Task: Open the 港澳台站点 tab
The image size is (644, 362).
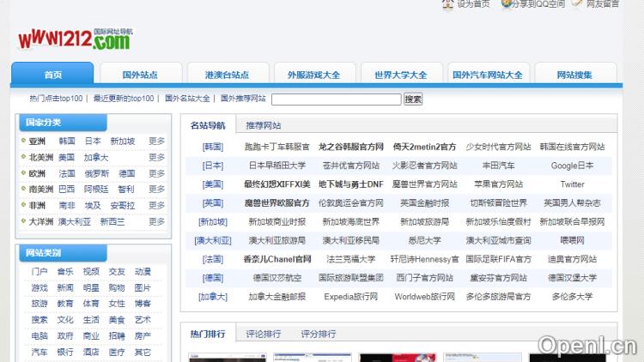Action: [228, 75]
